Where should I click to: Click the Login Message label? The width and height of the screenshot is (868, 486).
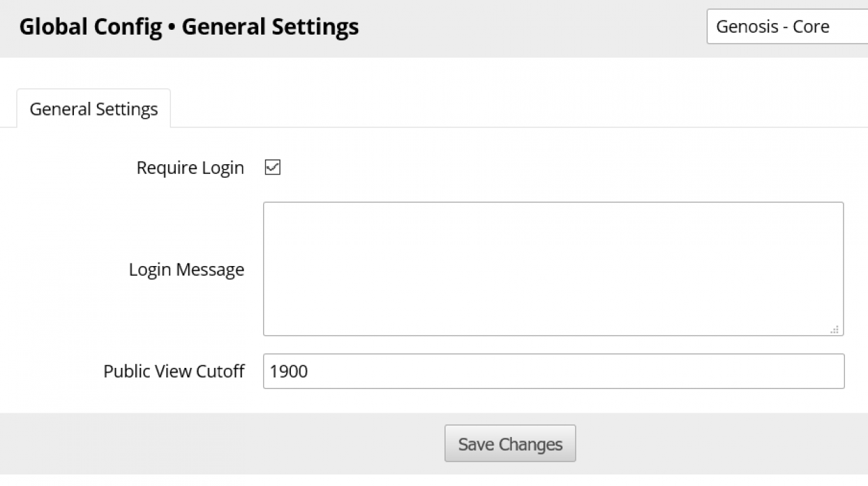186,269
